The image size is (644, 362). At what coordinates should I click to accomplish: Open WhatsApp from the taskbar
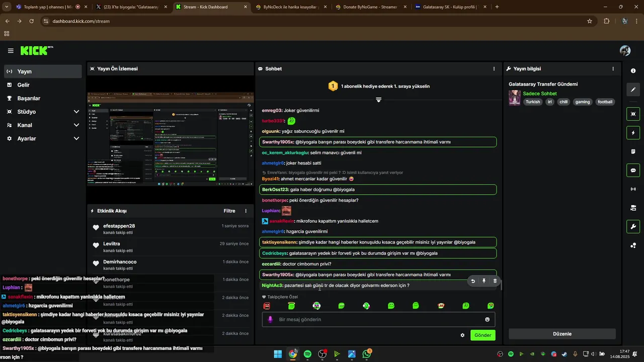[367, 354]
